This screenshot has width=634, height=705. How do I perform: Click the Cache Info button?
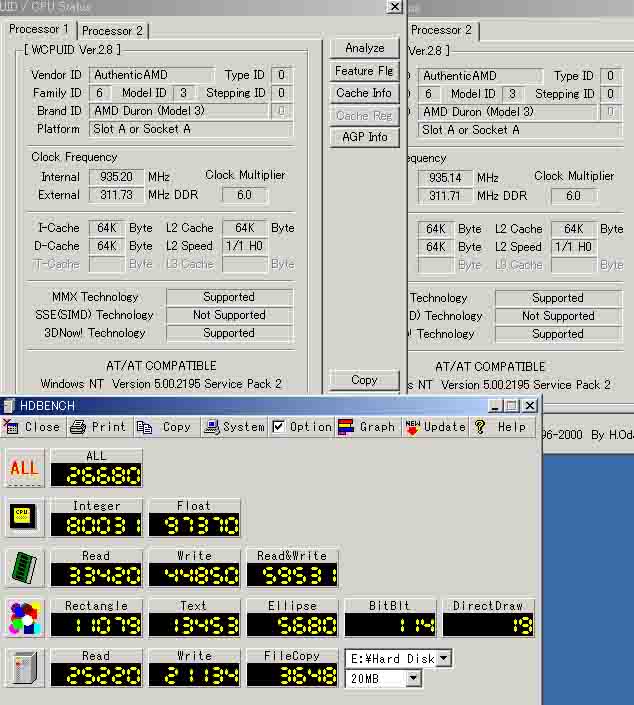click(x=365, y=93)
